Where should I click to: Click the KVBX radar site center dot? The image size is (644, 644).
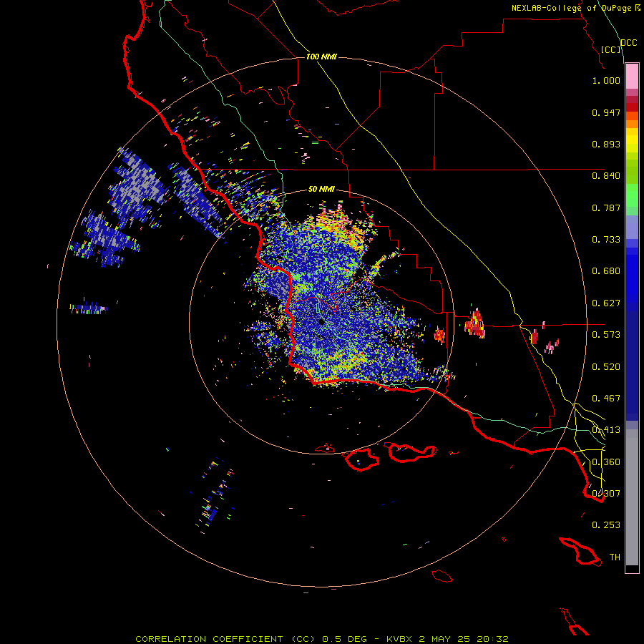tap(321, 323)
